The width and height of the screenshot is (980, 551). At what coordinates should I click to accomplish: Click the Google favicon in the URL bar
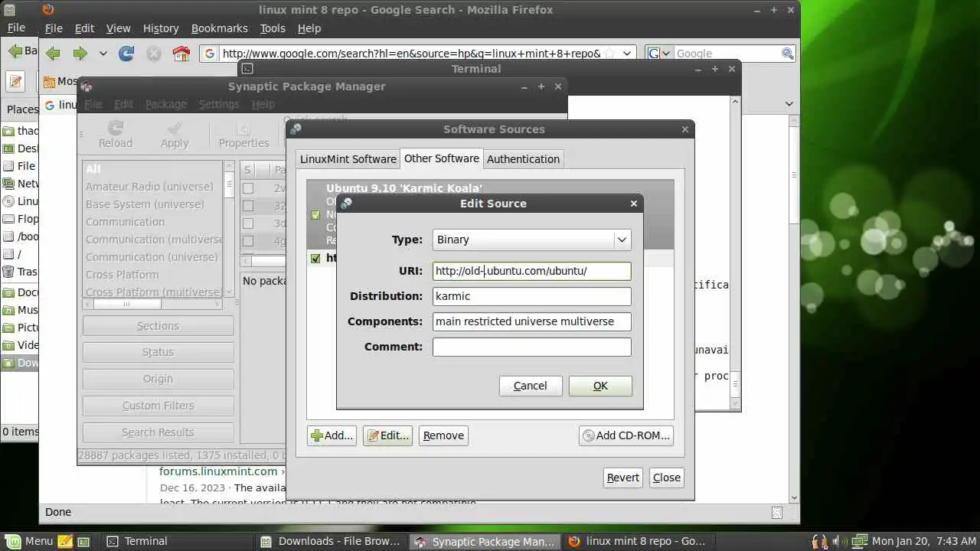(211, 54)
